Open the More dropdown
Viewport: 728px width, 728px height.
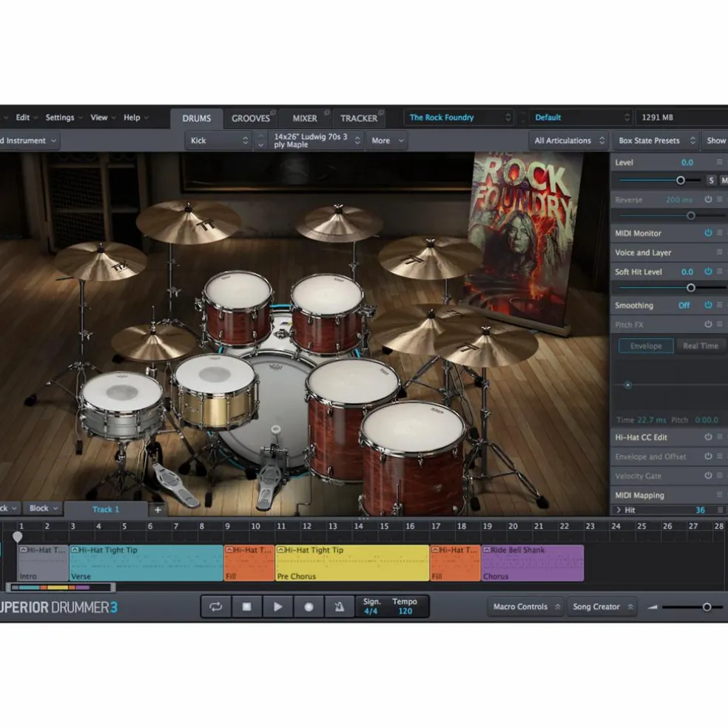click(x=387, y=141)
